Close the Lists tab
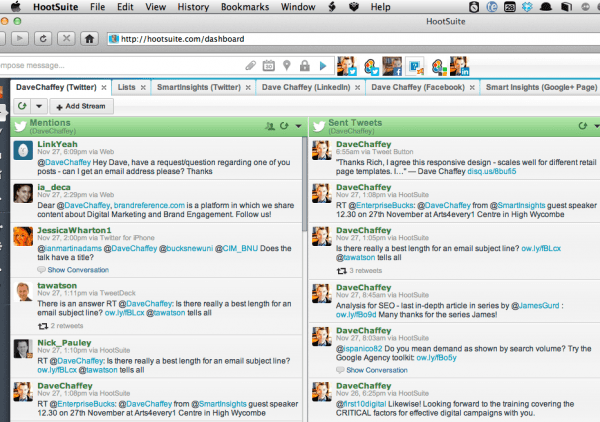 [143, 88]
